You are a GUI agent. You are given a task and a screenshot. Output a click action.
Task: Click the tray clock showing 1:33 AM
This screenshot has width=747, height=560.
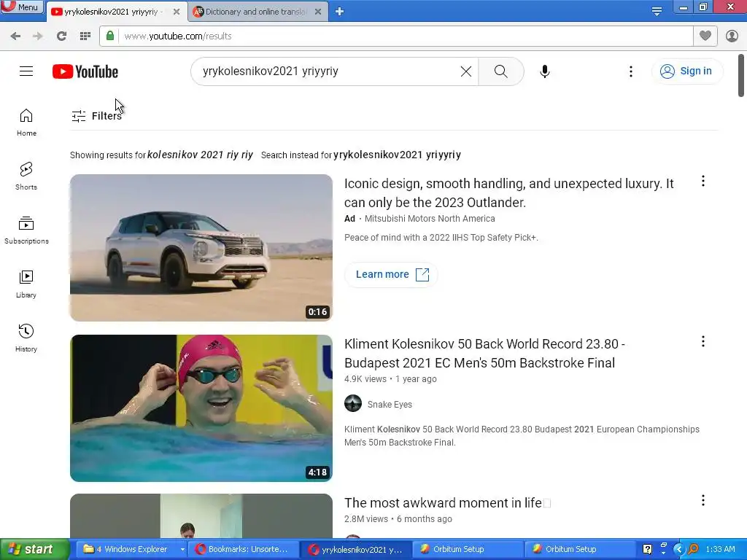[720, 550]
